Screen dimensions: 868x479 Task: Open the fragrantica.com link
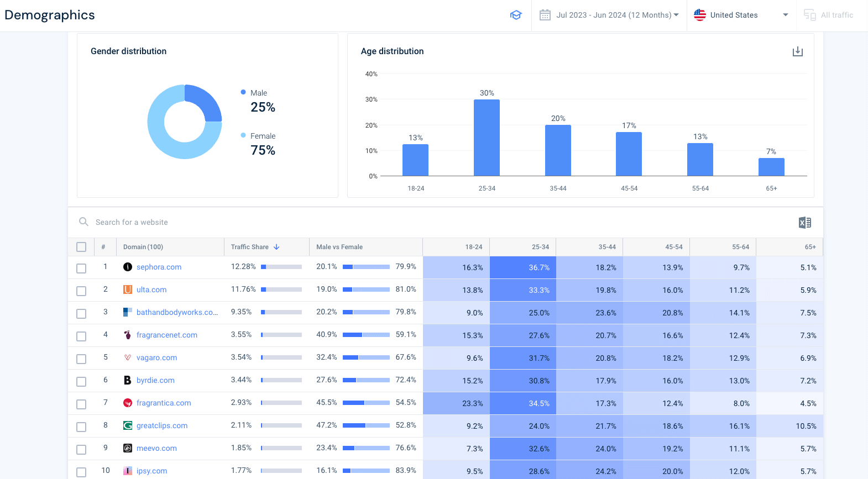pyautogui.click(x=164, y=403)
